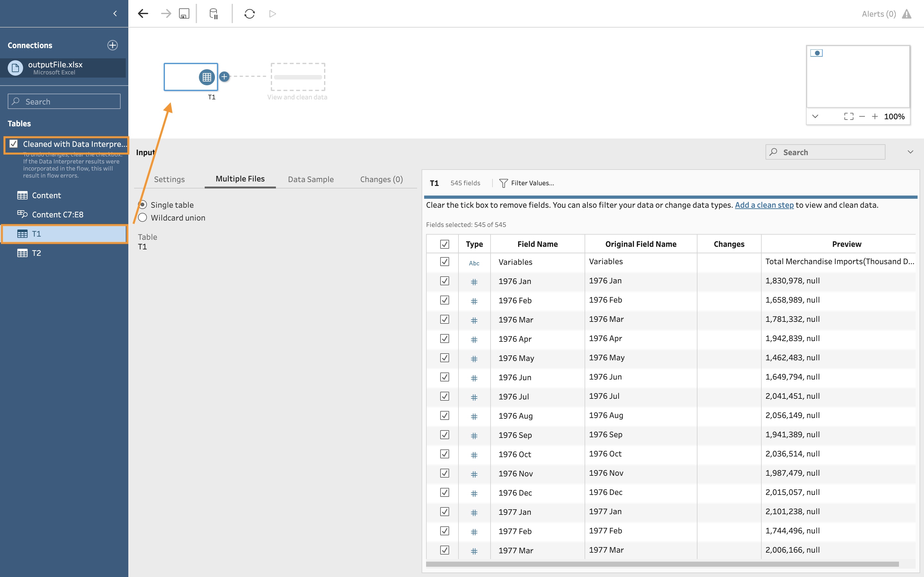The image size is (924, 577).
Task: Select the Wildcard union radio button
Action: point(142,218)
